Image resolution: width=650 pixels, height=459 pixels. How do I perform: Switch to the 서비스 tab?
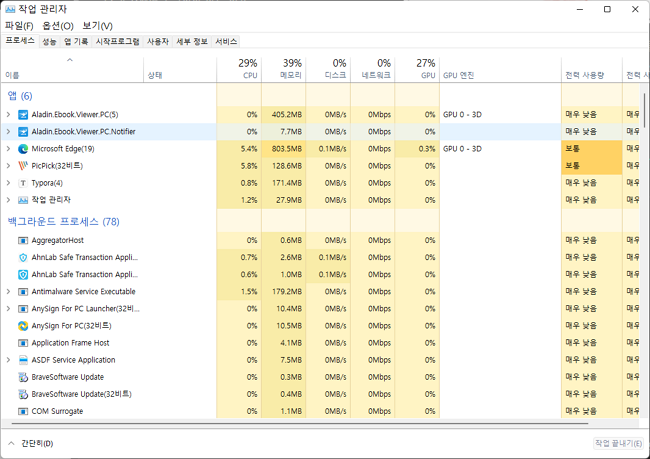click(226, 41)
